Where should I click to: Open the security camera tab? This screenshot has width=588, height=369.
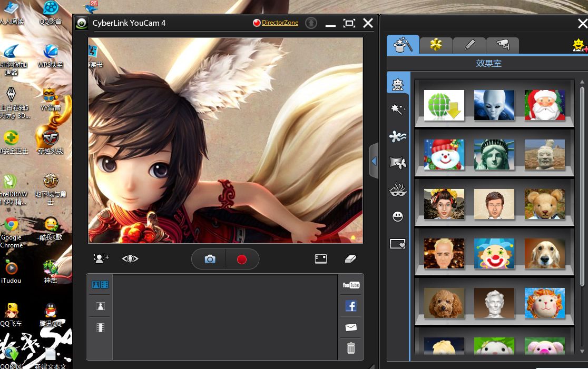pyautogui.click(x=502, y=45)
